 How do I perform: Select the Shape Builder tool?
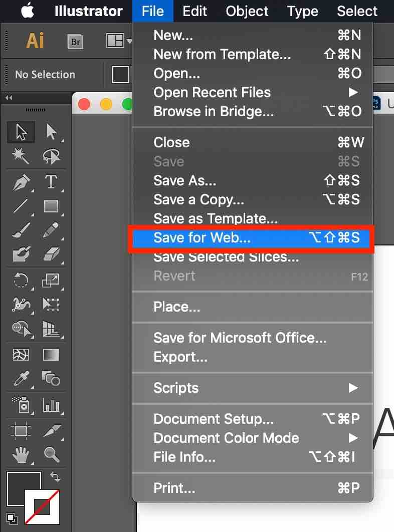pos(21,329)
